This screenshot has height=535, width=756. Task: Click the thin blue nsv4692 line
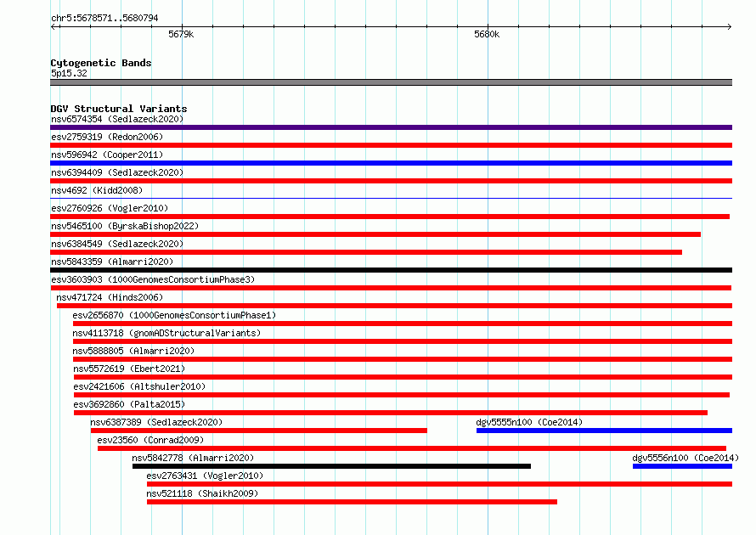[x=391, y=198]
